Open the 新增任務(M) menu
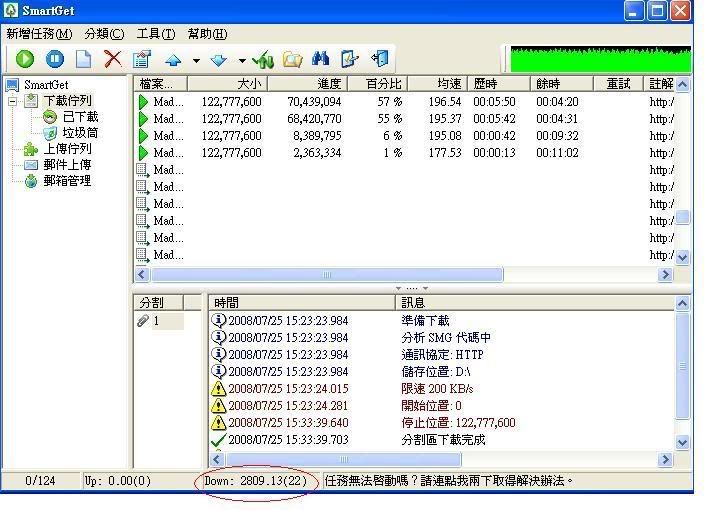This screenshot has height=510, width=704. coord(39,34)
